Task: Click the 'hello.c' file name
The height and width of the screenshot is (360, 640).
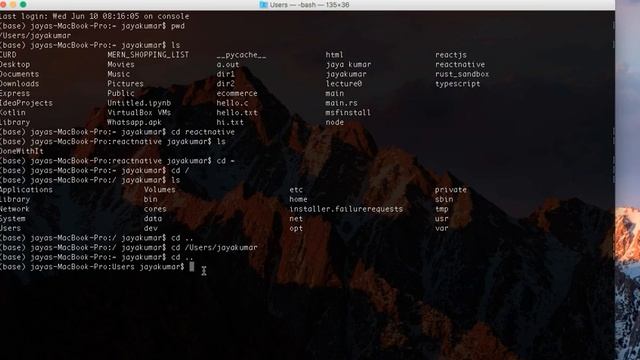Action: [232, 103]
